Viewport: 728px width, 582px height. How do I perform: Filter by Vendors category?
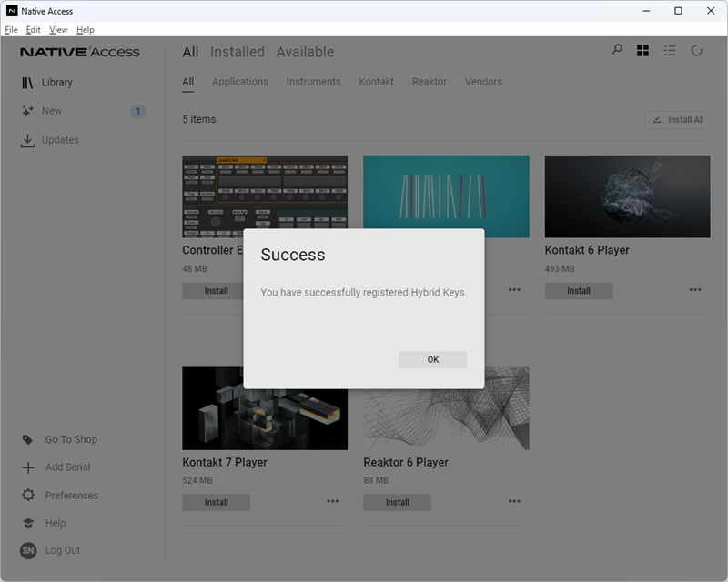click(x=483, y=82)
